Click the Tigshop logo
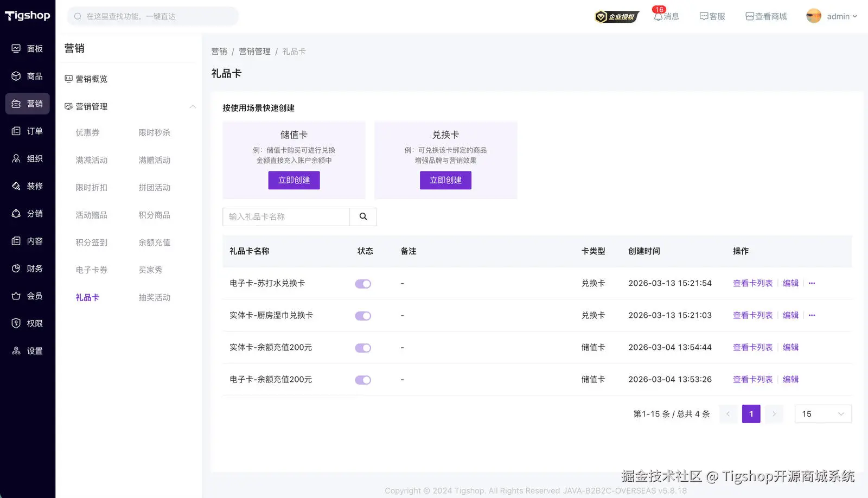This screenshot has height=498, width=868. tap(28, 16)
